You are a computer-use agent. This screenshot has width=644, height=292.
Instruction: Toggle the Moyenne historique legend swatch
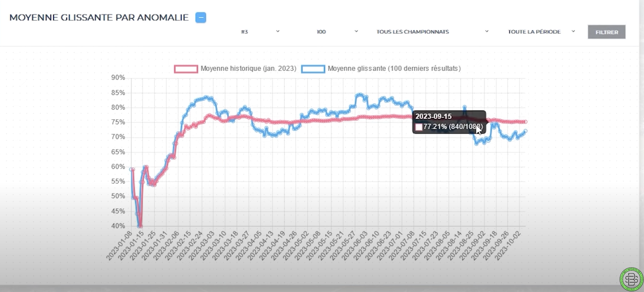click(x=186, y=69)
